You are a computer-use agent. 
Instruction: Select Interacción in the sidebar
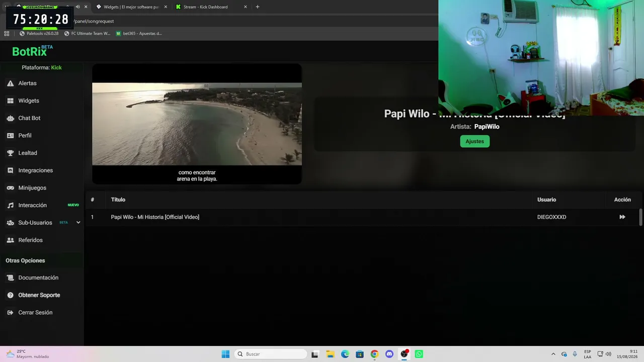coord(33,205)
